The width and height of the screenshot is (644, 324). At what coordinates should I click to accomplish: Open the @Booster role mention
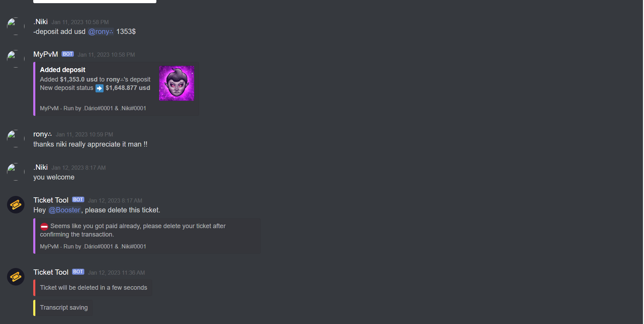(65, 210)
